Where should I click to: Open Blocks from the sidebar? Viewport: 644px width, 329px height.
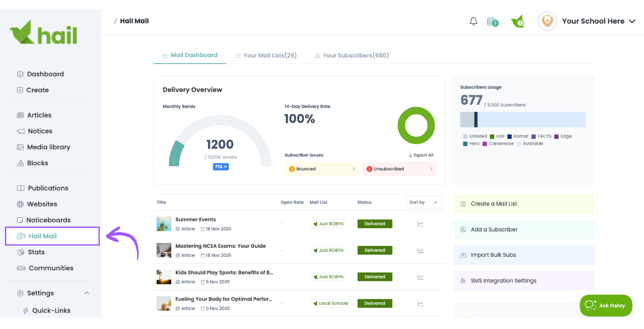tap(37, 163)
